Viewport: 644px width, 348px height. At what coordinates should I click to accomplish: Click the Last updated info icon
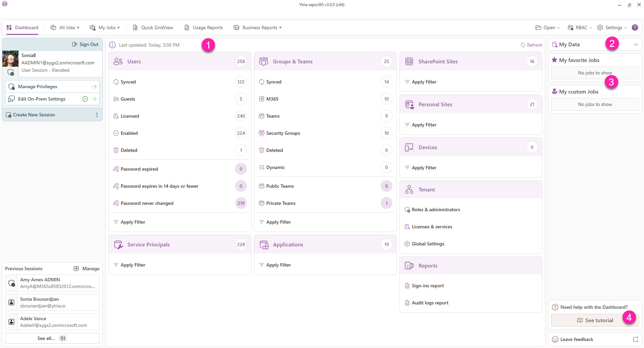point(112,45)
